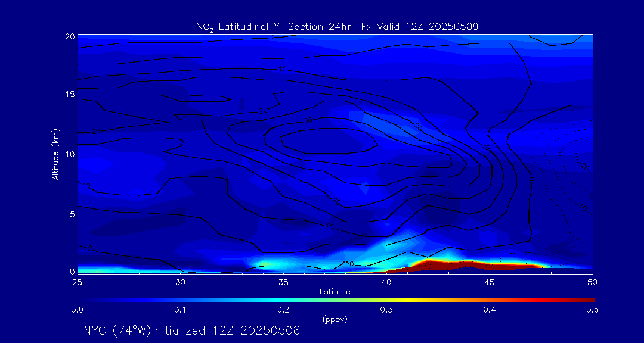Click color scale label "0.0"

77,310
